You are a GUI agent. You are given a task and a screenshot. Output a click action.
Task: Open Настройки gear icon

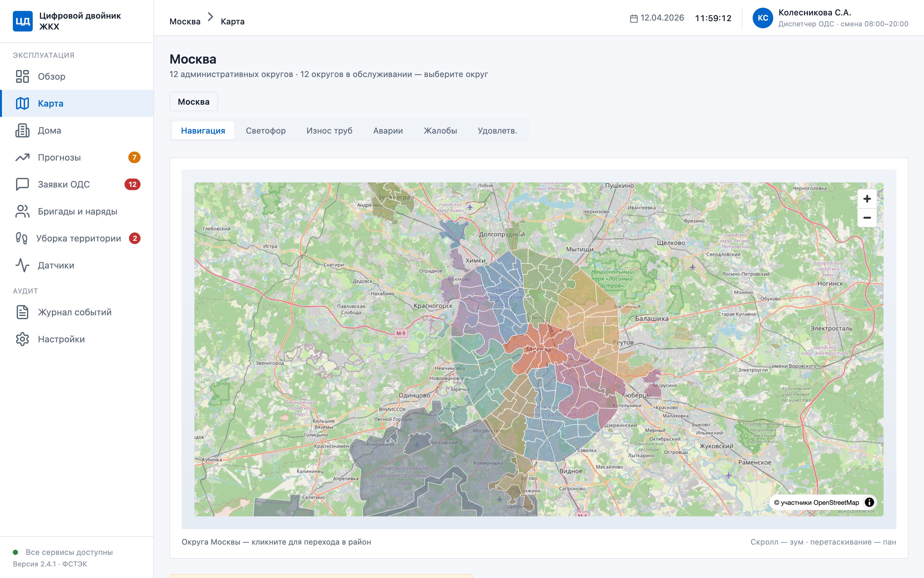tap(22, 339)
